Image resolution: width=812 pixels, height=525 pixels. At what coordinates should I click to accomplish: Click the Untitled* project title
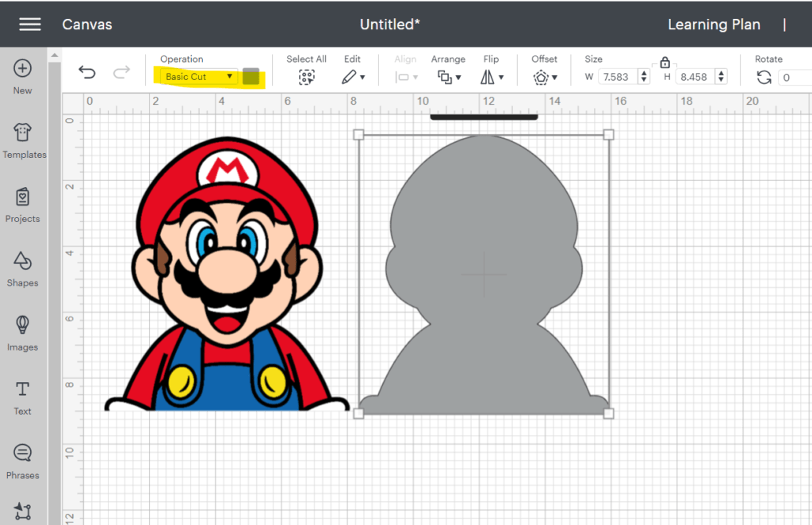pyautogui.click(x=390, y=25)
